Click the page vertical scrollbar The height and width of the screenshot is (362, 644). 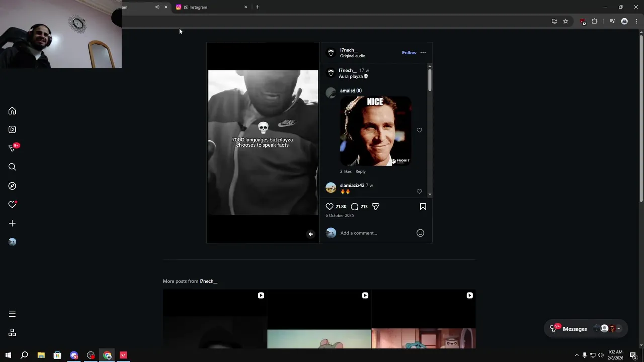(x=641, y=118)
